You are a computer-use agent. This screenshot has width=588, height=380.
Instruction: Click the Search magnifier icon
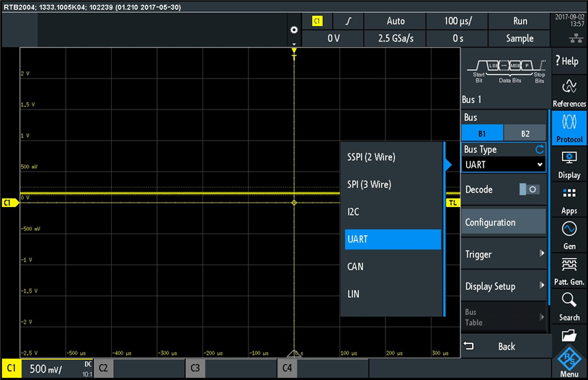pos(569,305)
